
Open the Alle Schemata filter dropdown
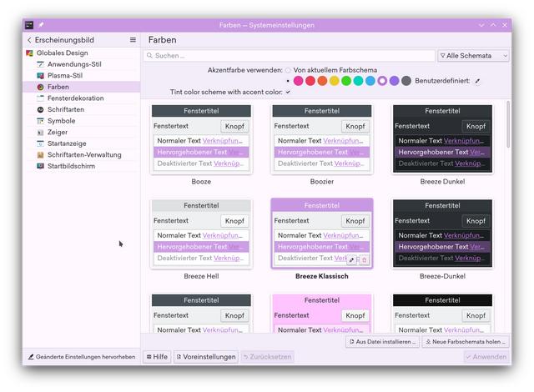click(x=473, y=56)
